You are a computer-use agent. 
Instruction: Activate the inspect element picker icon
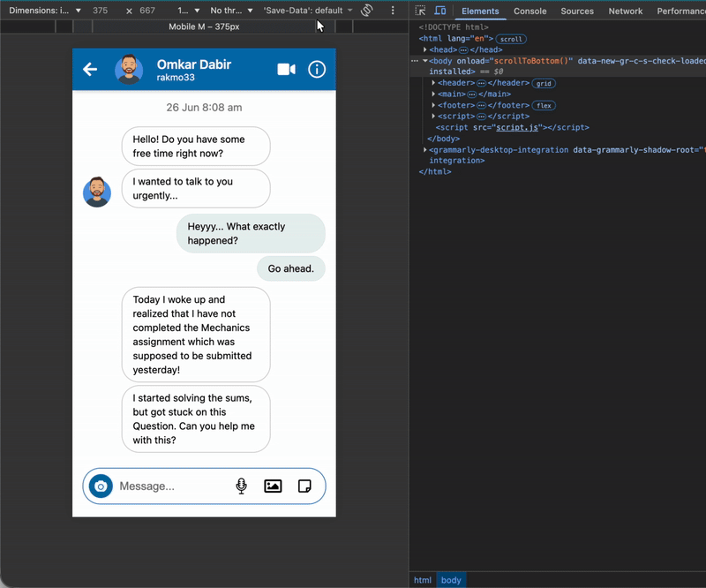(x=421, y=11)
